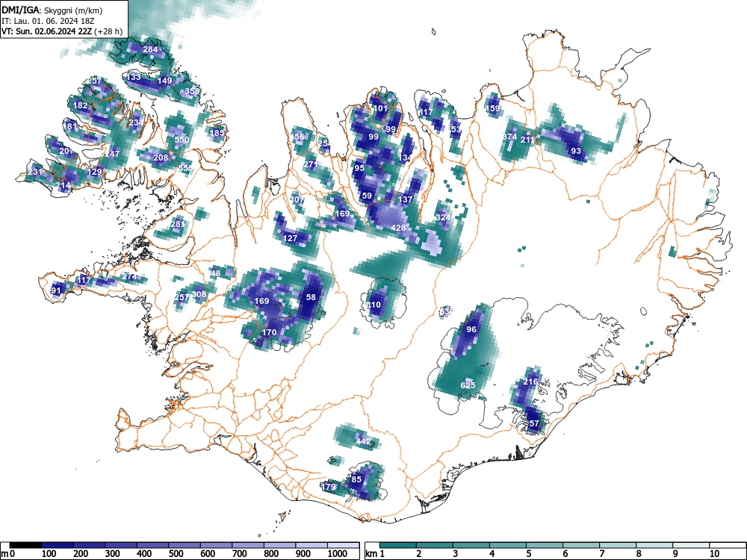Click the visibility value 308 on the map

point(199,294)
